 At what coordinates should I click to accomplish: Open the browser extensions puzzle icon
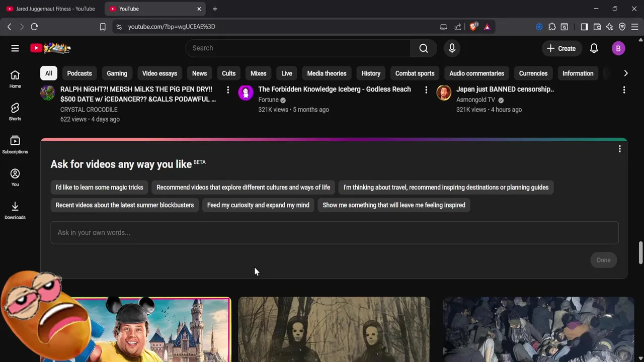tap(552, 27)
